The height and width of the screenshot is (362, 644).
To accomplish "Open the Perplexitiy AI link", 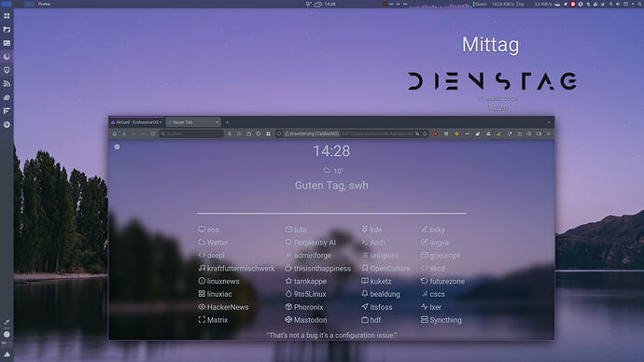I will [x=310, y=243].
